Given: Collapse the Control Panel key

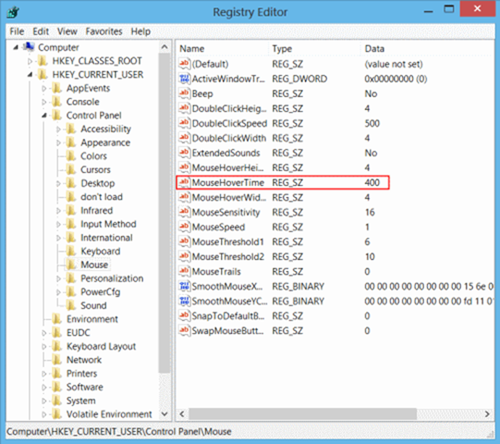Looking at the screenshot, I should [x=44, y=115].
